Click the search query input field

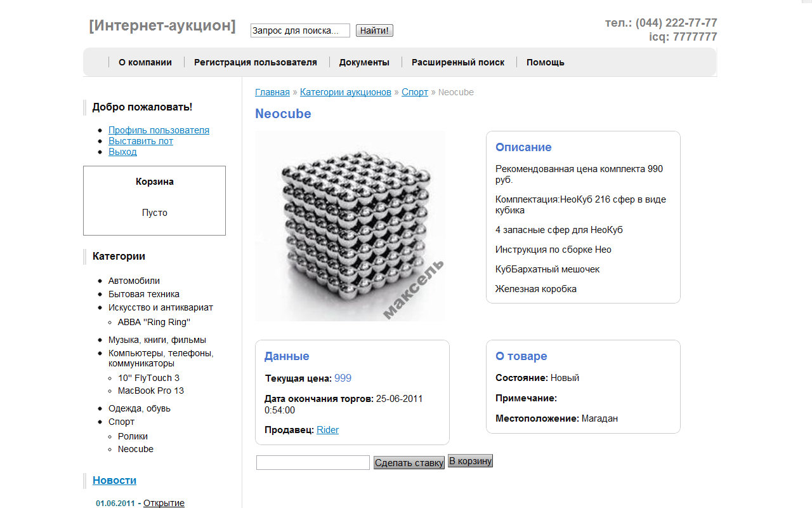(300, 30)
